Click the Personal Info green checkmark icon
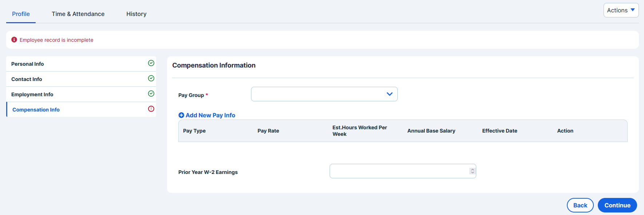 click(x=151, y=63)
